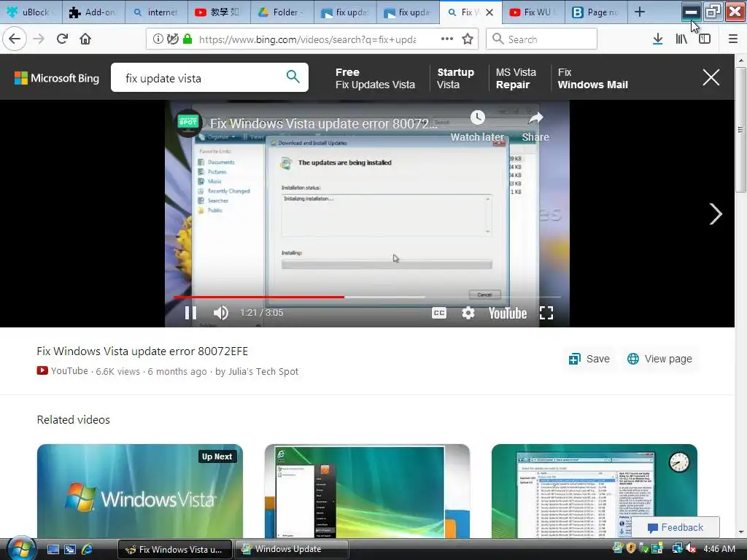Open the page actions three-dot menu
Screen dimensions: 747x560
pyautogui.click(x=446, y=39)
